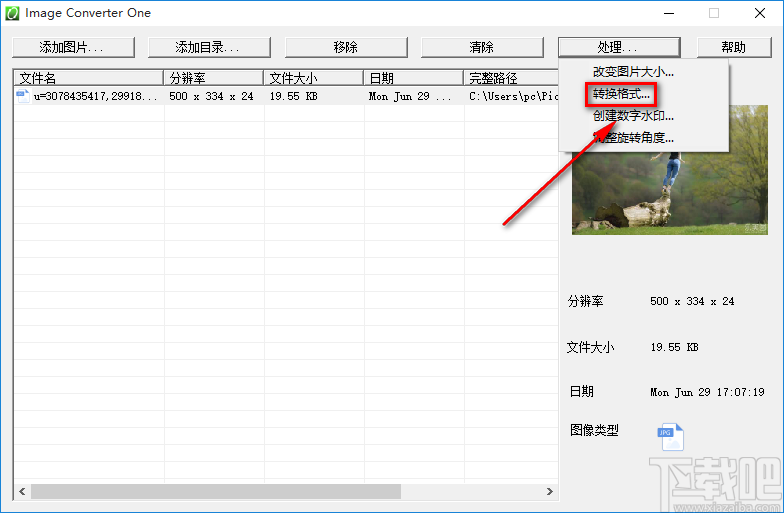Screen dimensions: 784x513
Task: Click the JPG image type icon
Action: click(670, 436)
